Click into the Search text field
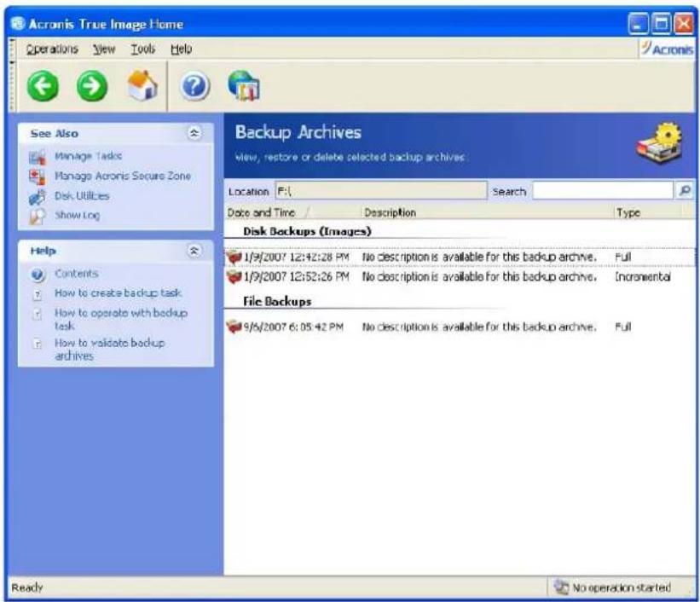The width and height of the screenshot is (700, 602). click(x=603, y=191)
